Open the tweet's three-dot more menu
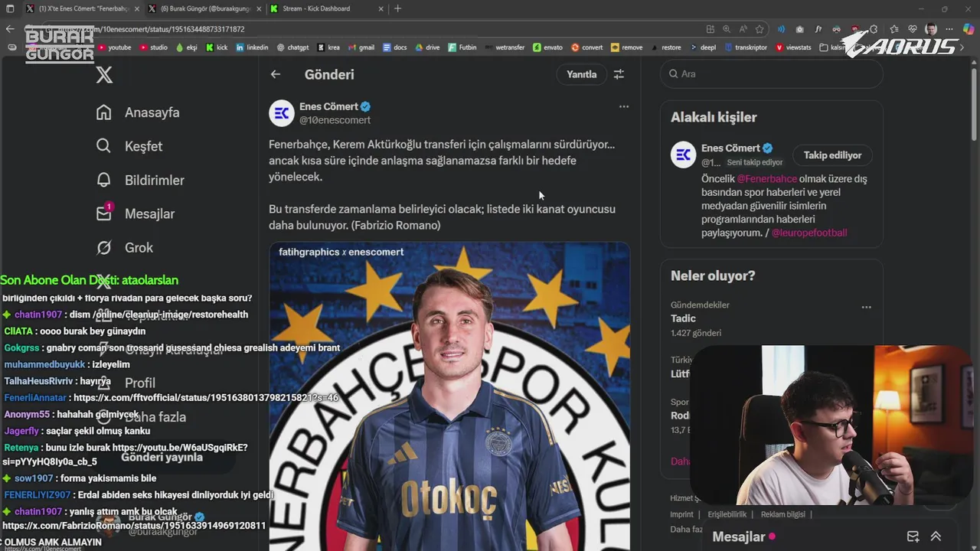The width and height of the screenshot is (980, 551). pos(624,107)
